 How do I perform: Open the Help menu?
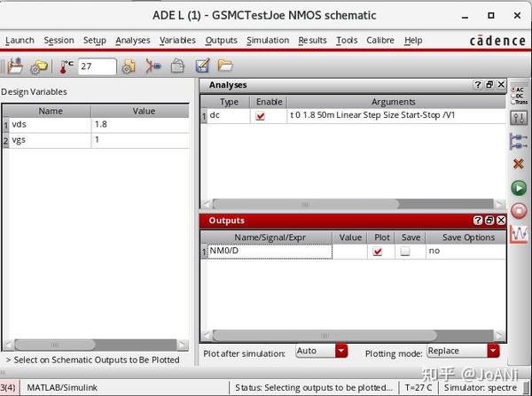tap(413, 41)
